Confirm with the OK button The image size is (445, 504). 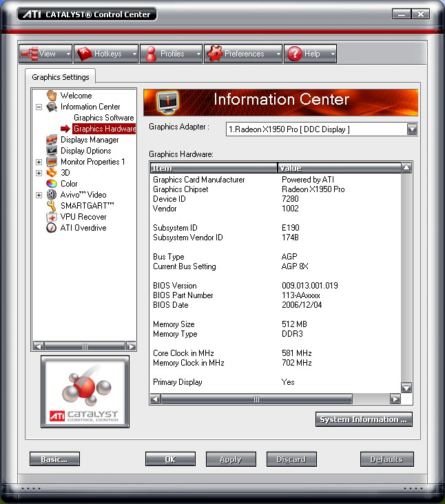pyautogui.click(x=170, y=459)
